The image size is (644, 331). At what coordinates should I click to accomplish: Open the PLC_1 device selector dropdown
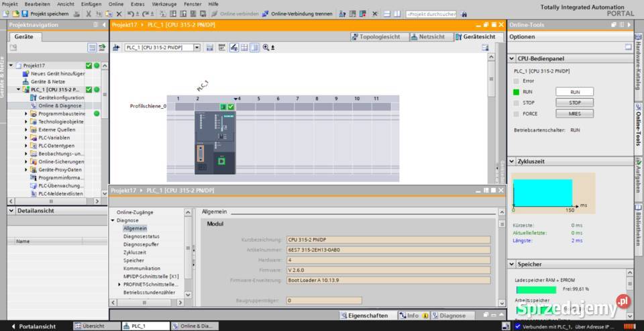[x=197, y=48]
